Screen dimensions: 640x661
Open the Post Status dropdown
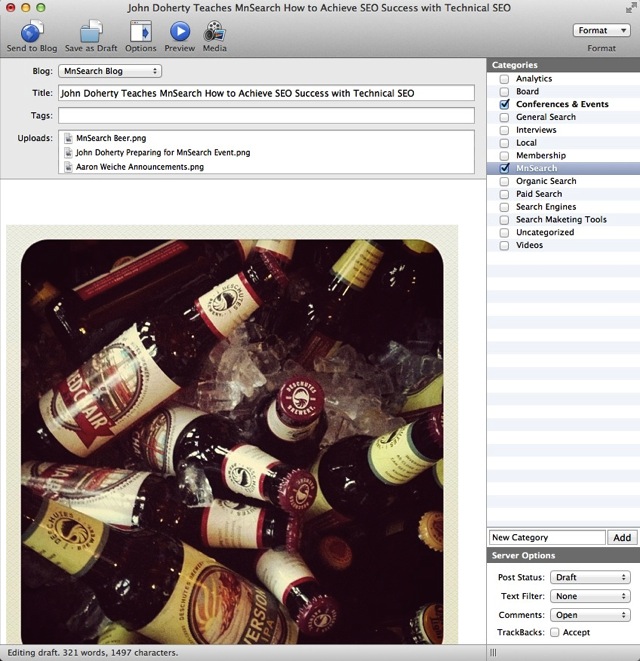(x=590, y=577)
